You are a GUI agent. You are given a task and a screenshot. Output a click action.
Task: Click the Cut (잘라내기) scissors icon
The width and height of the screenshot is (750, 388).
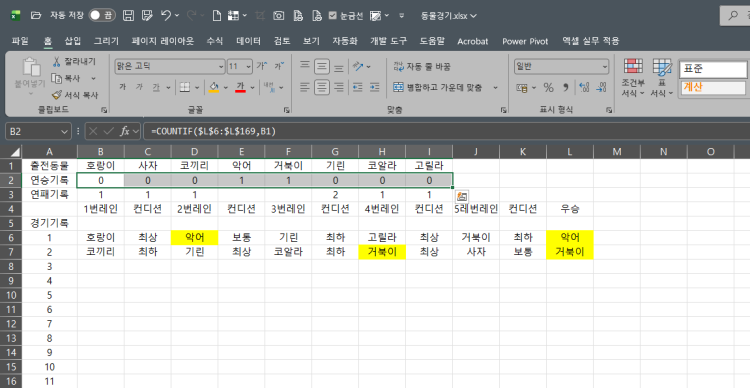point(57,61)
